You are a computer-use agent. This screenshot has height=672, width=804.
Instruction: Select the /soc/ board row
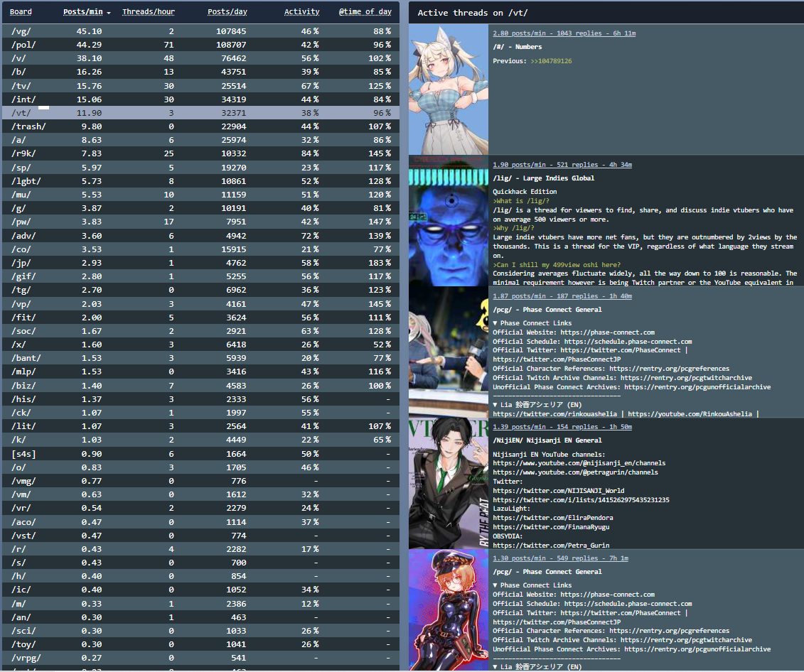[x=200, y=331]
